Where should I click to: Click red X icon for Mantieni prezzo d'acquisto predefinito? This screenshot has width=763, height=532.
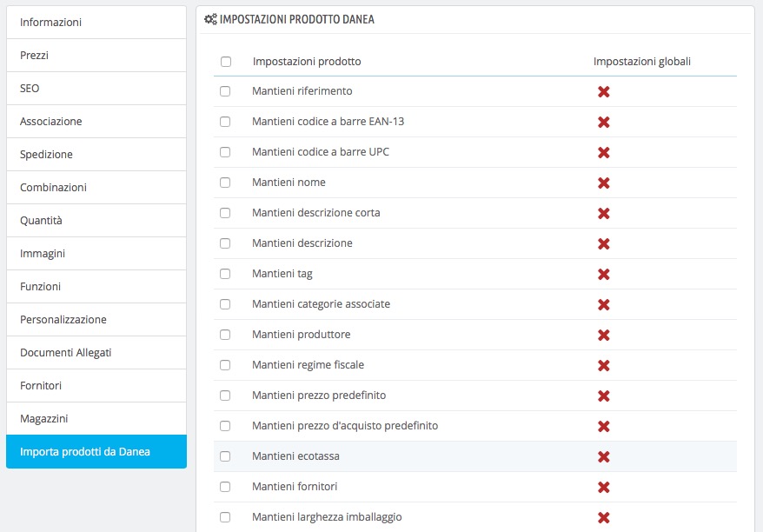(604, 426)
